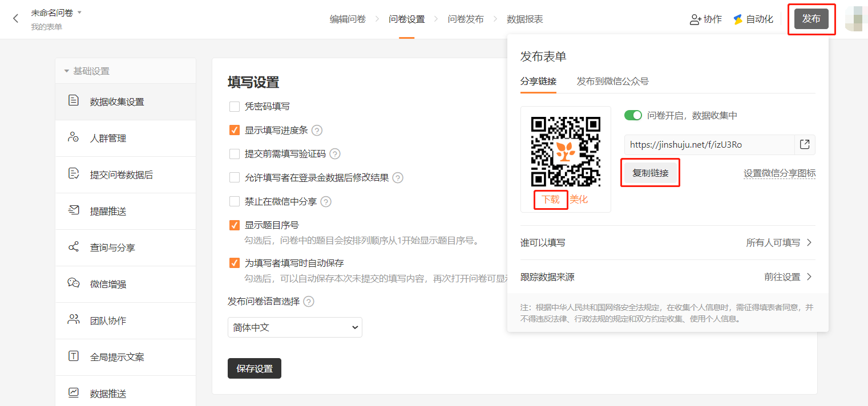
Task: Click the 发布 button
Action: click(812, 19)
